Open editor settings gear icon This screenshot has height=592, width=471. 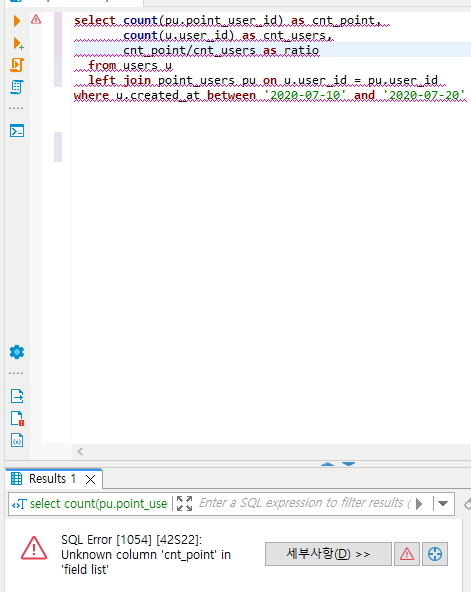coord(17,352)
